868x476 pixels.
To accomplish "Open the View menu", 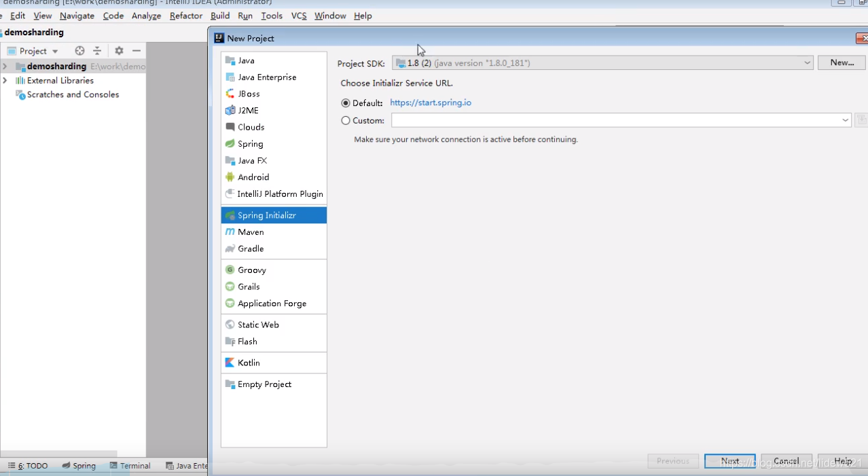I will coord(43,16).
